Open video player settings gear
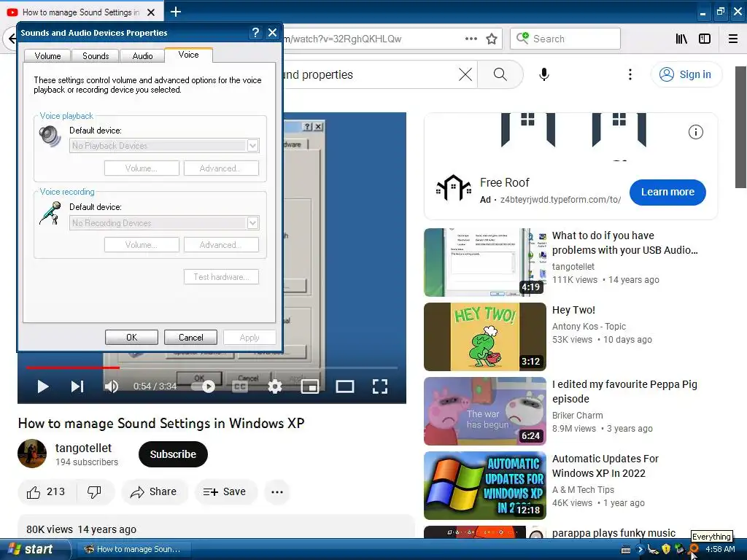The image size is (747, 560). pyautogui.click(x=275, y=386)
